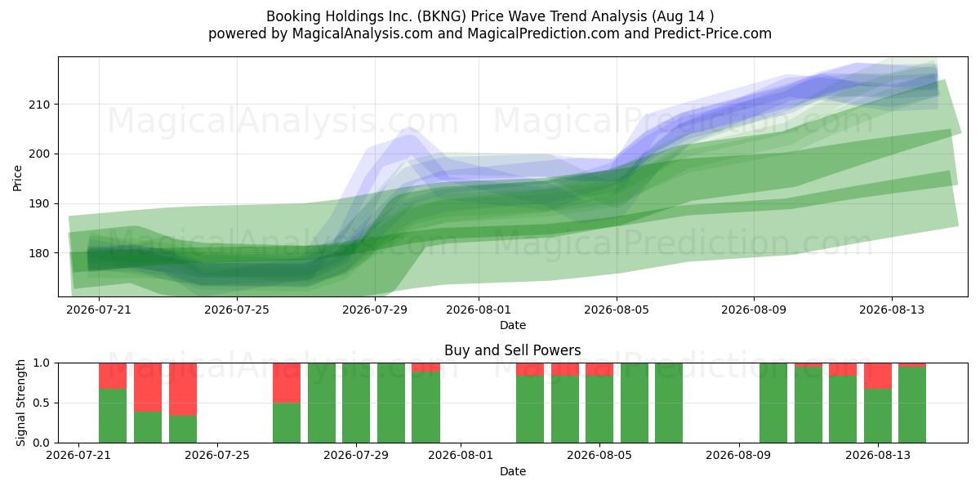Viewport: 980px width, 490px height.
Task: Click the 1.0 signal strength tick label
Action: (x=43, y=363)
